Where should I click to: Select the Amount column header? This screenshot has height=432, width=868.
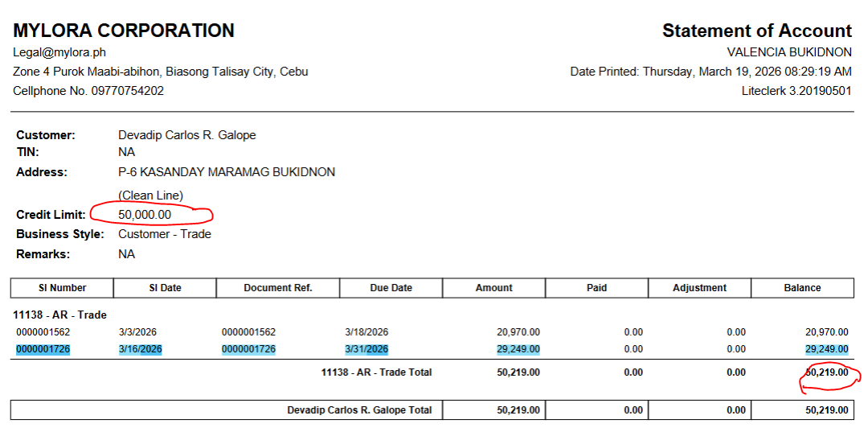pyautogui.click(x=493, y=288)
